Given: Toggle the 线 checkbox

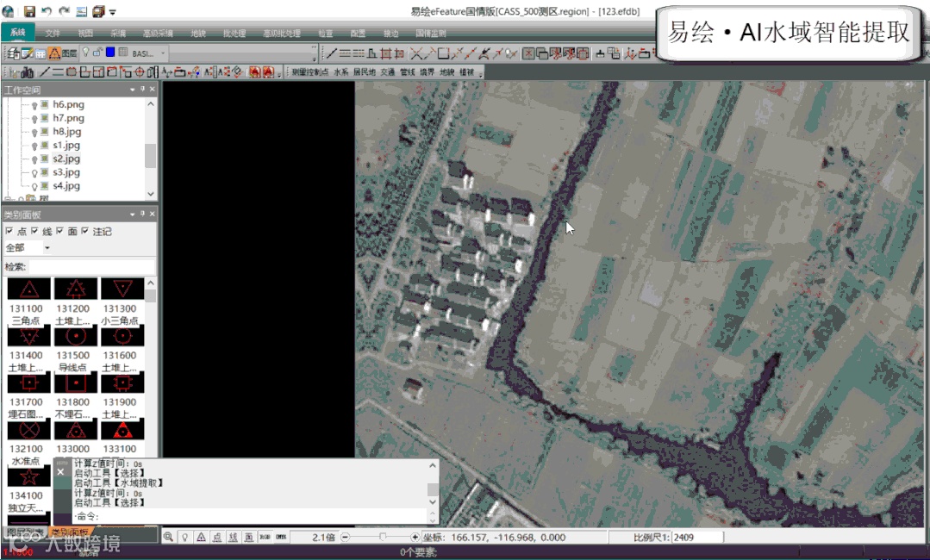Looking at the screenshot, I should click(35, 231).
